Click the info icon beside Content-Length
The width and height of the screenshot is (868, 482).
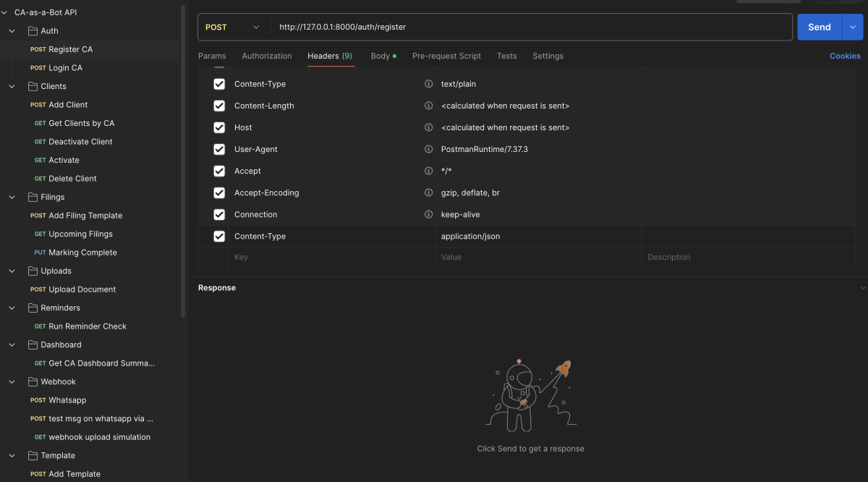click(x=428, y=106)
